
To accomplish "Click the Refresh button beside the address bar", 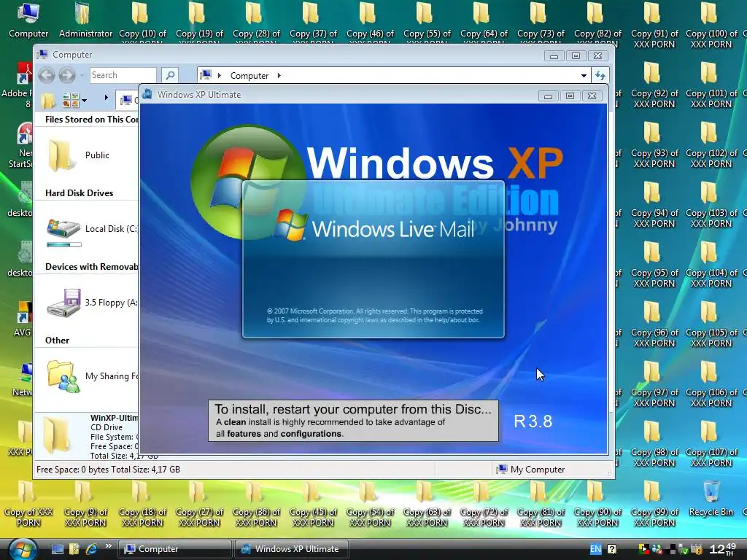I will tap(600, 75).
